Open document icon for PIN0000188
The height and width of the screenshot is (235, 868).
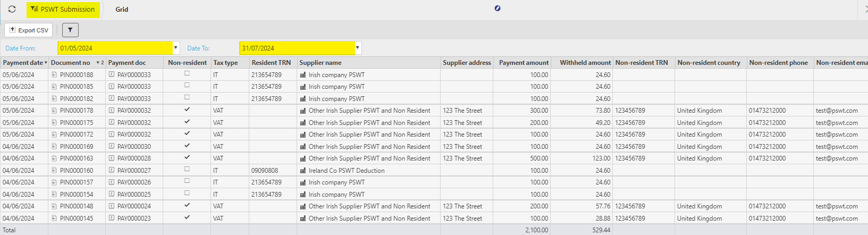pos(54,75)
